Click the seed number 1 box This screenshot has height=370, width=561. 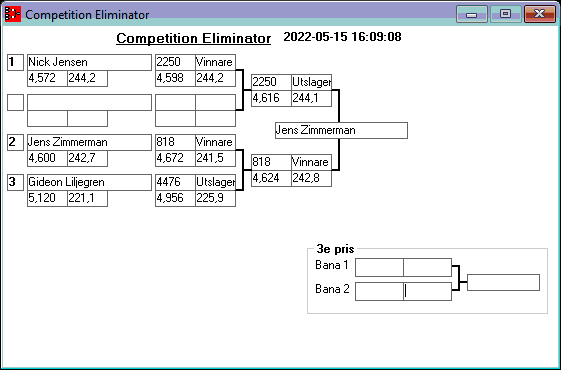click(15, 62)
